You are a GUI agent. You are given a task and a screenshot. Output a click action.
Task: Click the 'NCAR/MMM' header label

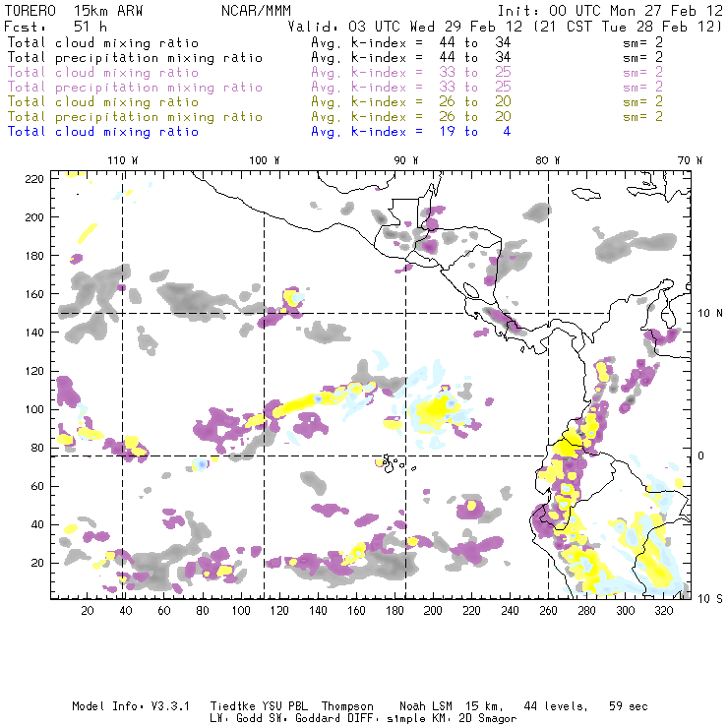point(257,11)
